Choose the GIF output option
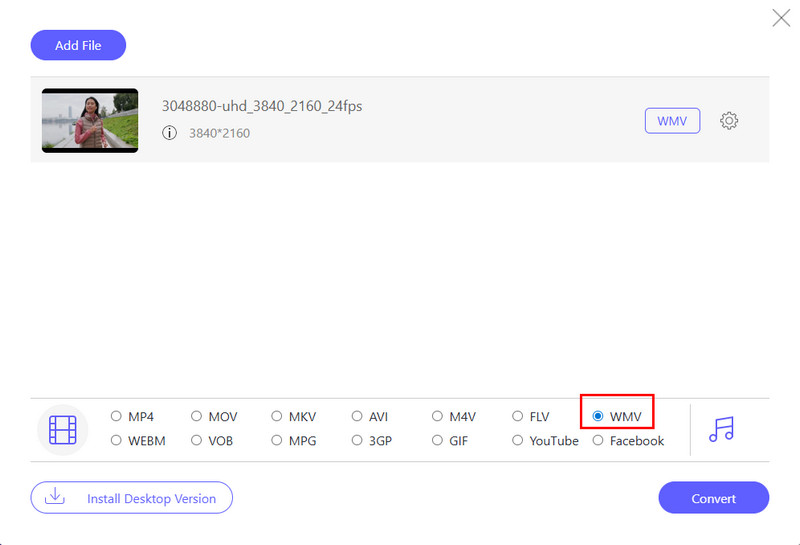This screenshot has height=545, width=800. [x=438, y=440]
